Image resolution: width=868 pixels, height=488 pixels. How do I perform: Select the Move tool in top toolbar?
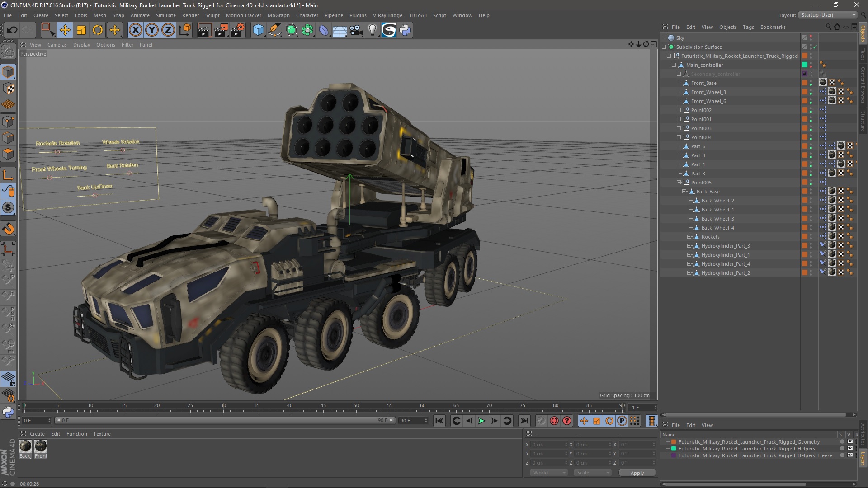[65, 30]
